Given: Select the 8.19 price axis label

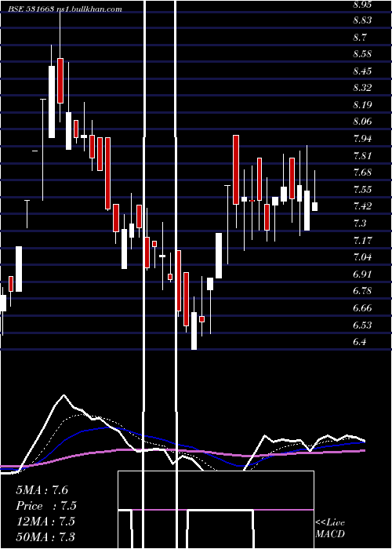Looking at the screenshot, I should point(362,104).
